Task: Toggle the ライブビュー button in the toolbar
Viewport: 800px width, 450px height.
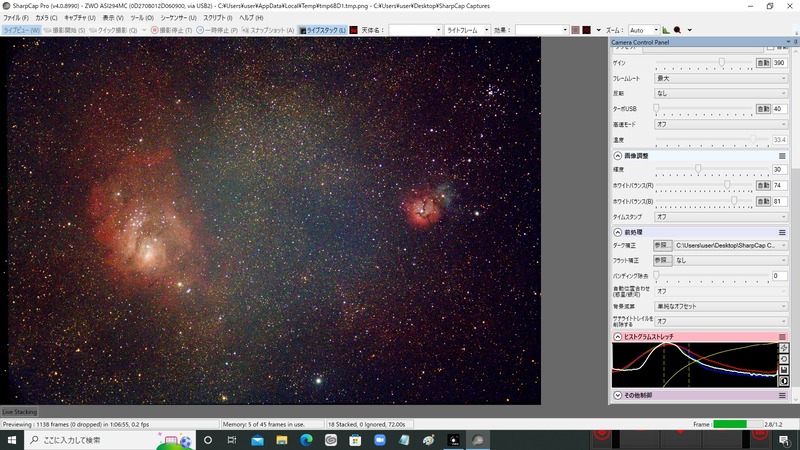Action: coord(21,30)
